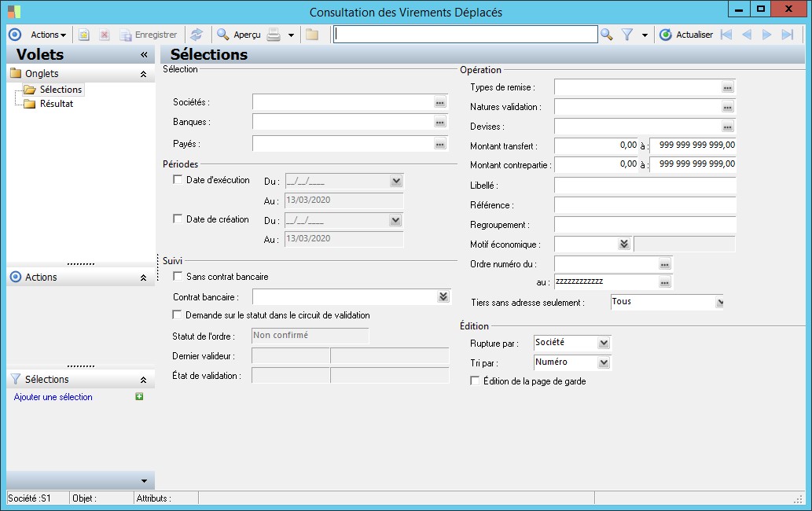Select the Résultat tab in Onglets tree
The width and height of the screenshot is (812, 511).
click(x=57, y=104)
